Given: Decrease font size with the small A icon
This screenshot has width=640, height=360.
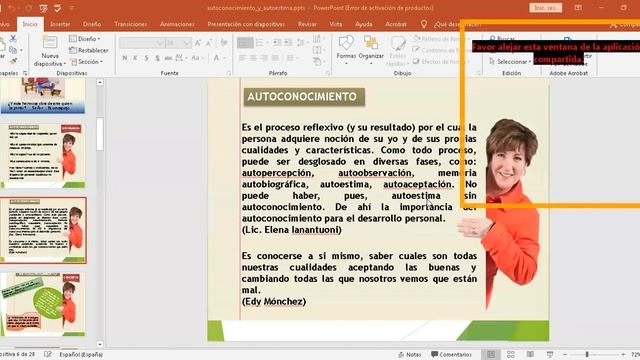Looking at the screenshot, I should pyautogui.click(x=209, y=43).
